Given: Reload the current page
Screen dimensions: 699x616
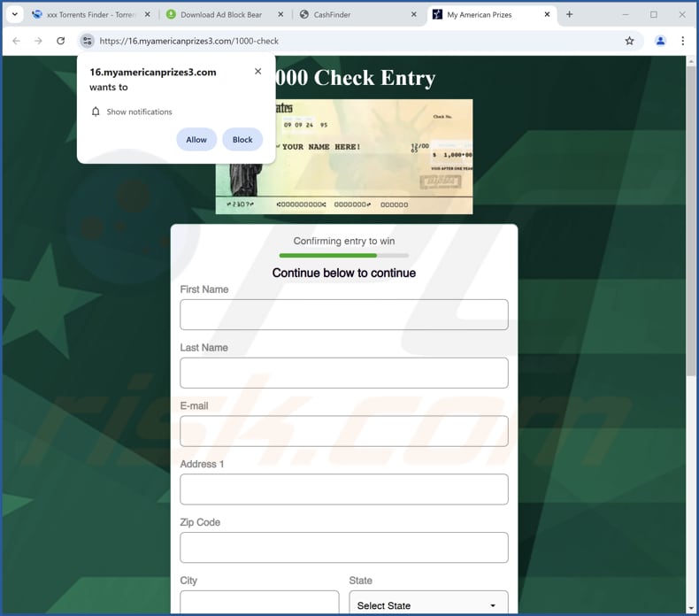Looking at the screenshot, I should click(61, 41).
